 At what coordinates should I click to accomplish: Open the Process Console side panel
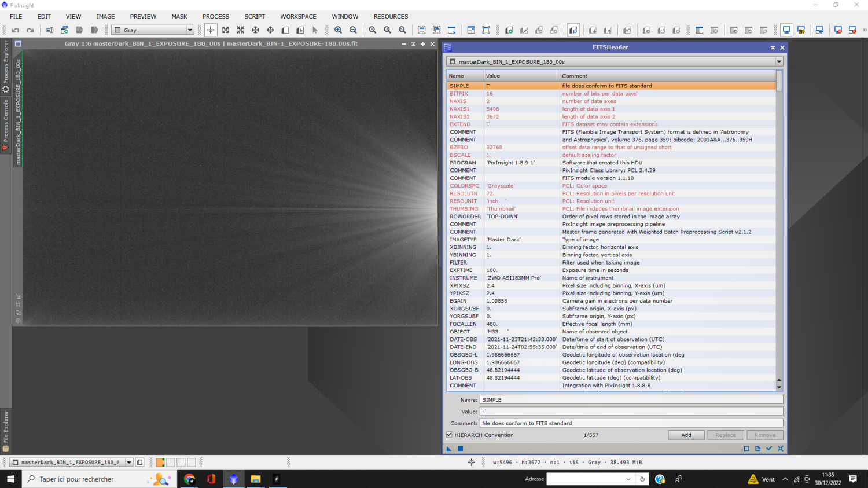coord(6,124)
